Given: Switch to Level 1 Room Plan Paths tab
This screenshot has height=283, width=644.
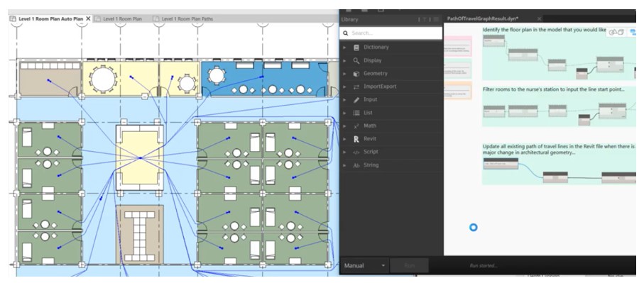Looking at the screenshot, I should pos(187,19).
